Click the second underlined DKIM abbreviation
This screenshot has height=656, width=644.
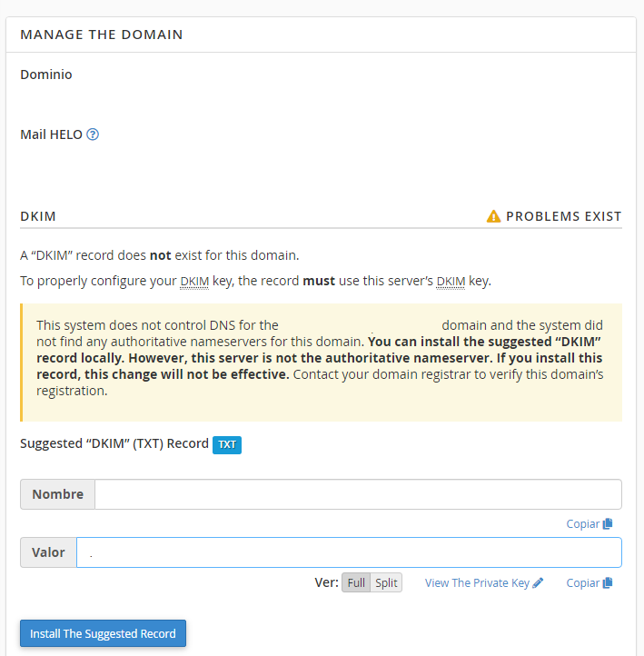point(451,281)
